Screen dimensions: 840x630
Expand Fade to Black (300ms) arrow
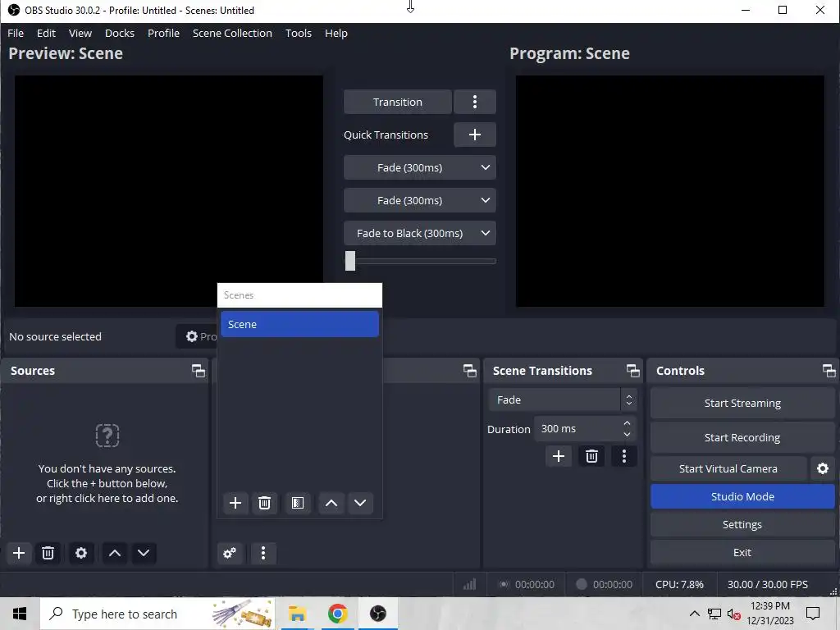click(x=486, y=233)
